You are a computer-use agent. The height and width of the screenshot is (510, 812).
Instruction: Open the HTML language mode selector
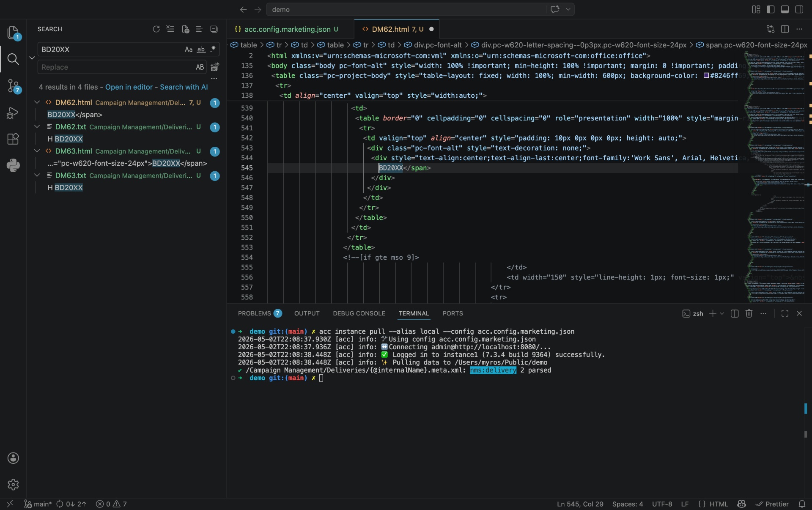pyautogui.click(x=719, y=504)
